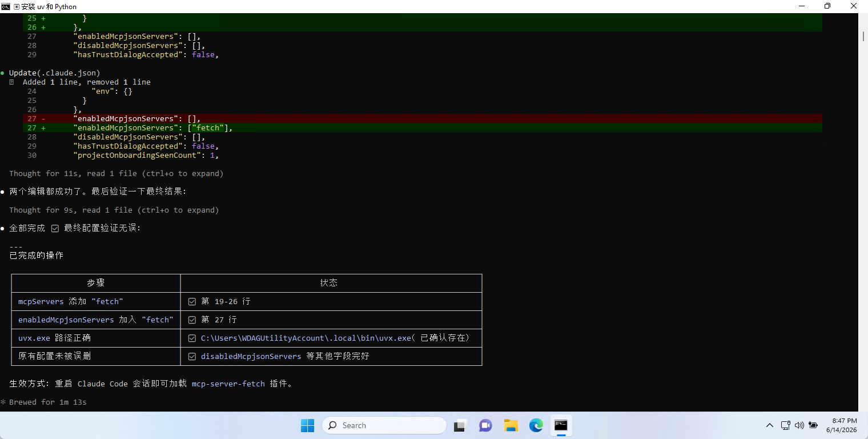Viewport: 868px width, 439px height.
Task: Click 'Brewed for 1m 13s' status
Action: (48, 402)
